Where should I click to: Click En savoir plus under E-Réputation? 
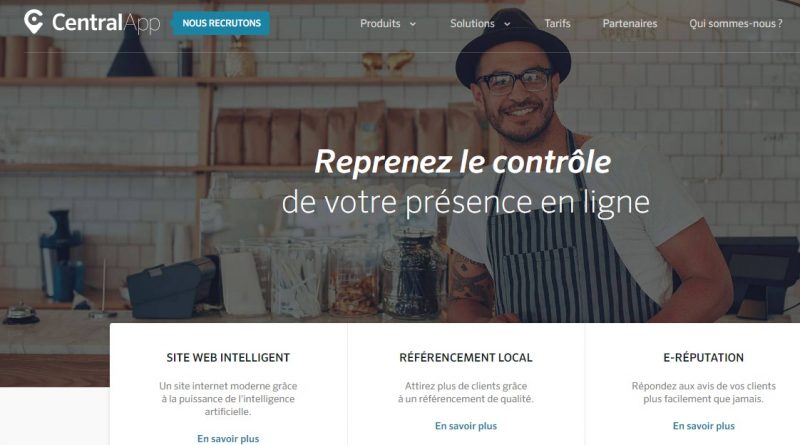point(704,426)
